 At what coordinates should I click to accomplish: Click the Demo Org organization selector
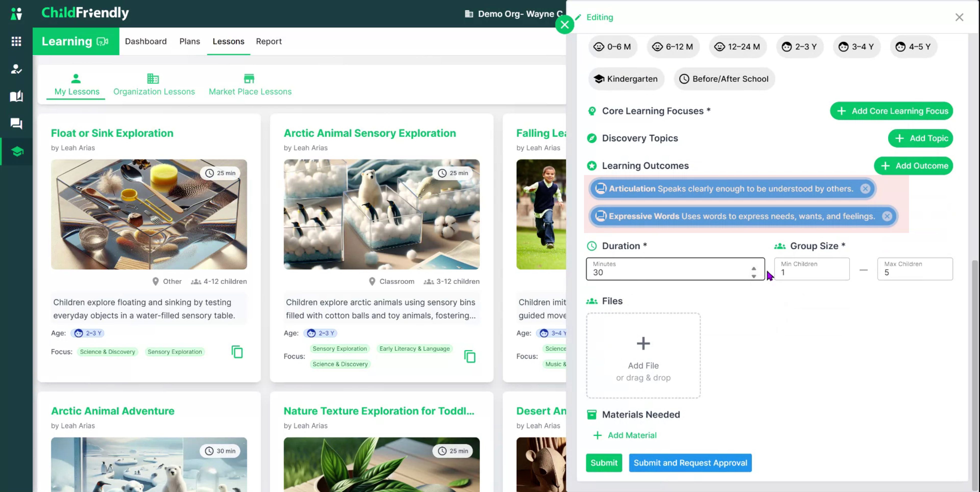513,14
